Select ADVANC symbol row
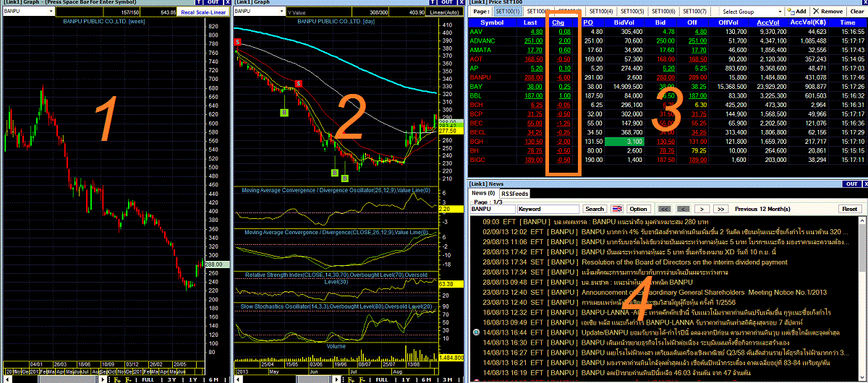 pos(482,41)
